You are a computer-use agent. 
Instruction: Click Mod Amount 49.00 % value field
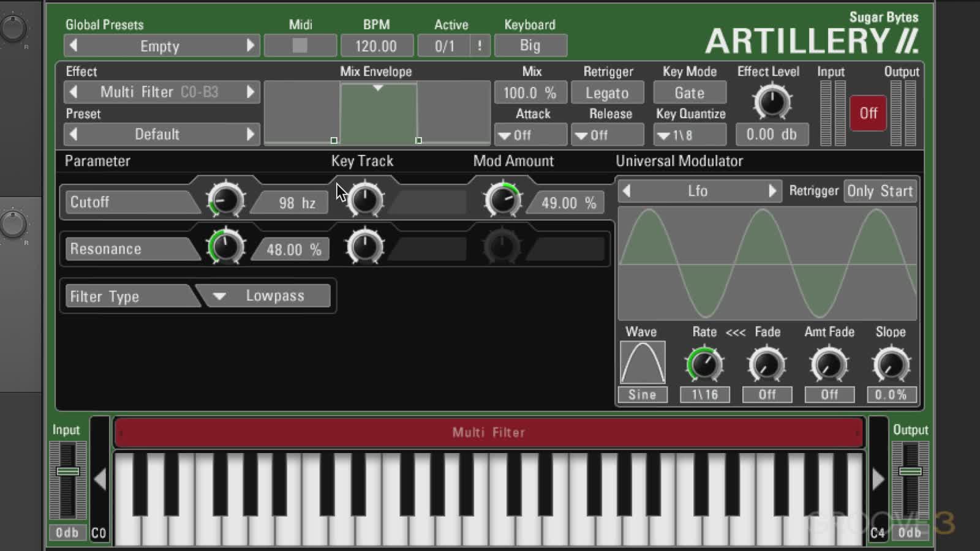point(567,203)
